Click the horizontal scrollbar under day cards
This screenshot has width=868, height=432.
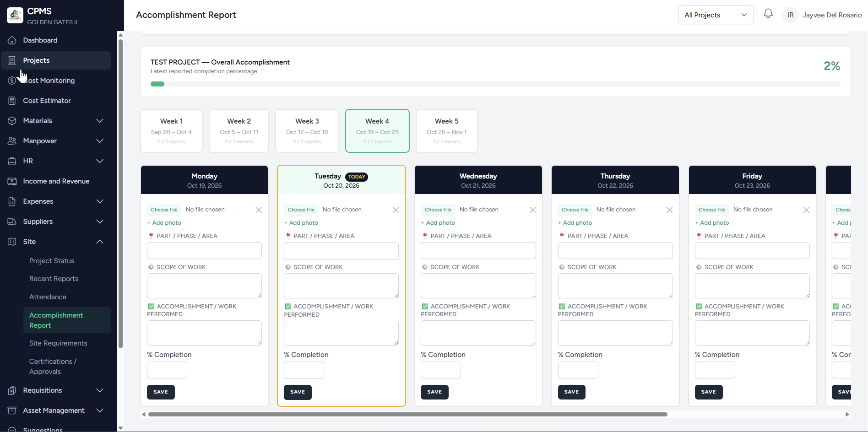pyautogui.click(x=407, y=414)
